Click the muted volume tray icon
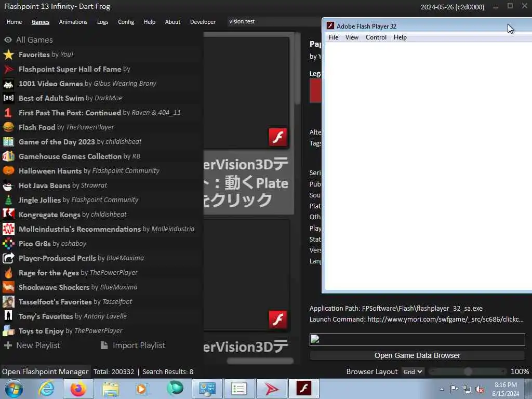 tap(480, 390)
